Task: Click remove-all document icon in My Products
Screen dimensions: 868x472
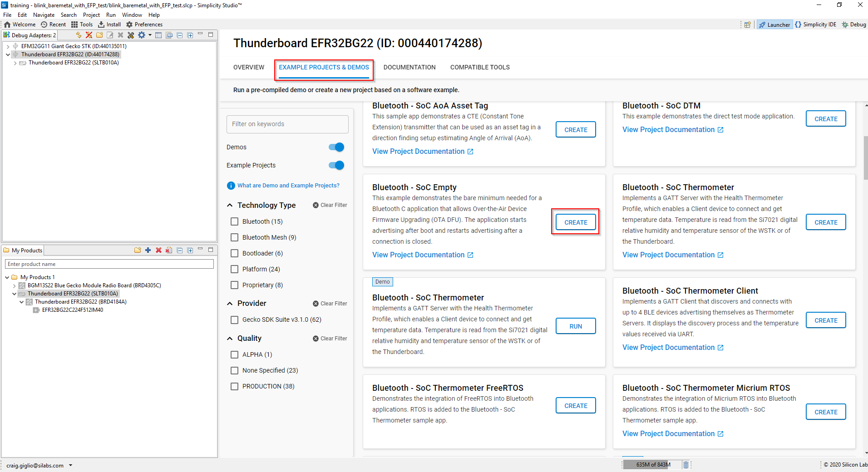Action: click(x=169, y=250)
